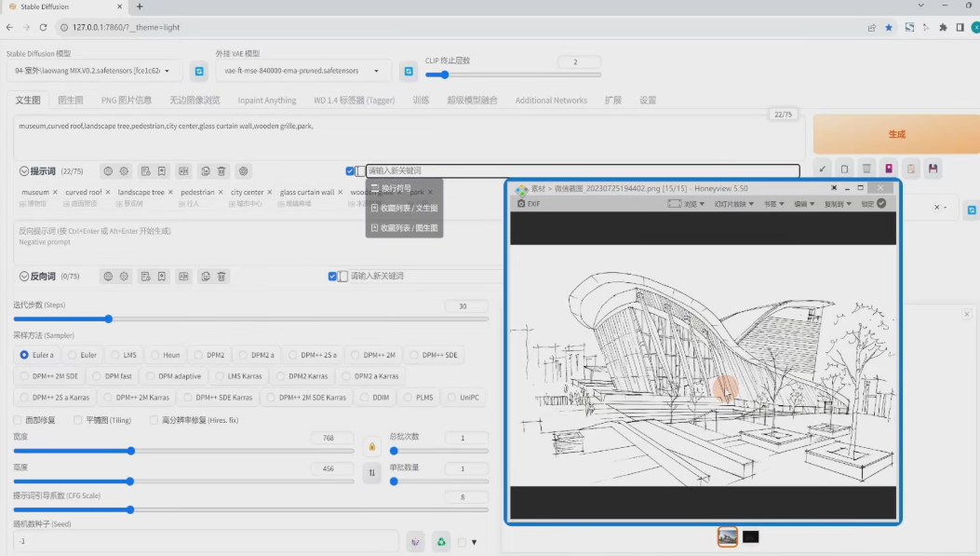
Task: Open Honeyview 书签 dropdown menu
Action: click(773, 204)
